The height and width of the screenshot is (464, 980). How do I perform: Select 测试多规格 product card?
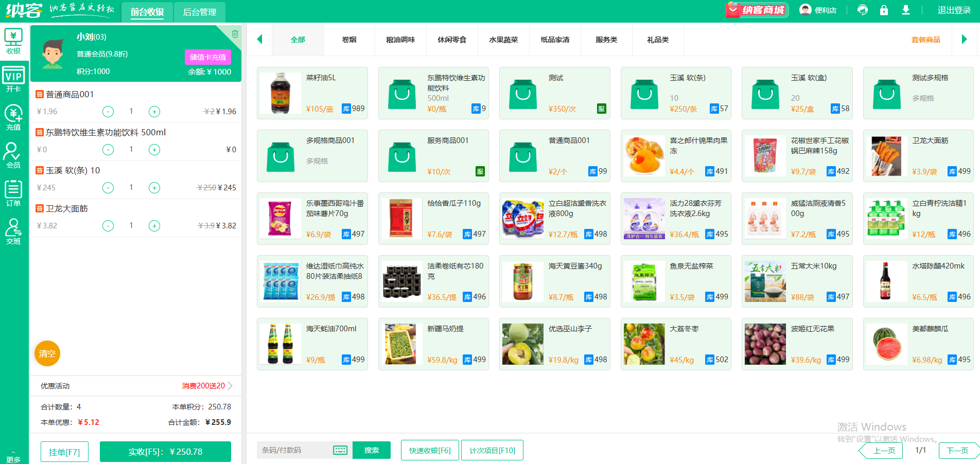pyautogui.click(x=918, y=93)
